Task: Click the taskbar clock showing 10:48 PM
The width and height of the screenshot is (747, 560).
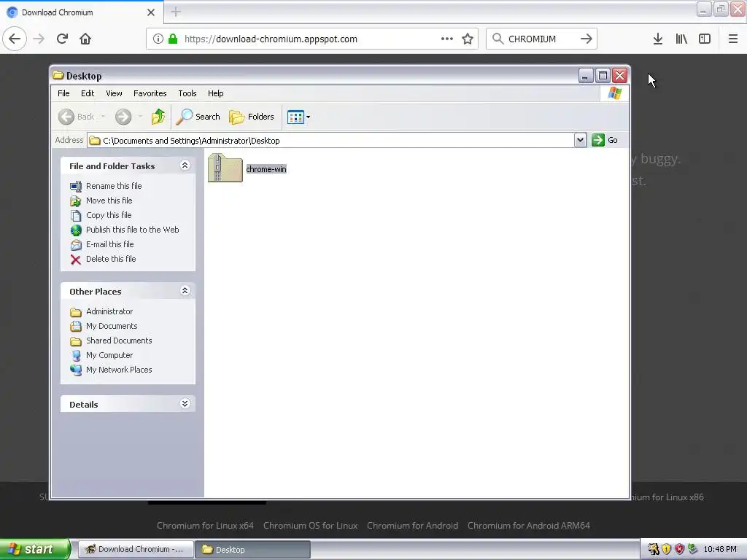Action: [720, 550]
